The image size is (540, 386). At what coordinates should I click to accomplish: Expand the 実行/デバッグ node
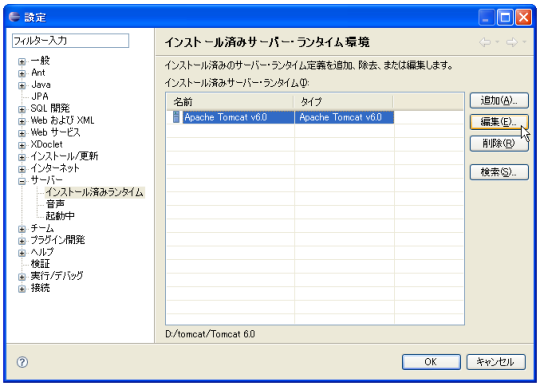pos(22,277)
